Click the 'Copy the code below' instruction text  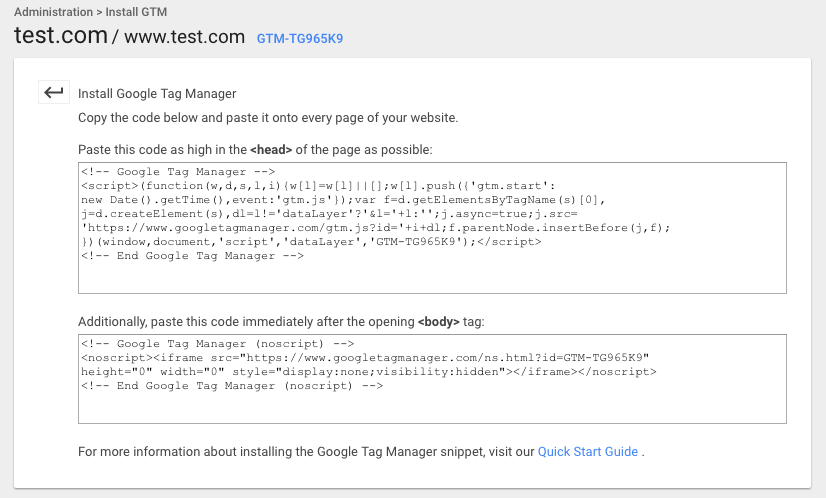[268, 118]
